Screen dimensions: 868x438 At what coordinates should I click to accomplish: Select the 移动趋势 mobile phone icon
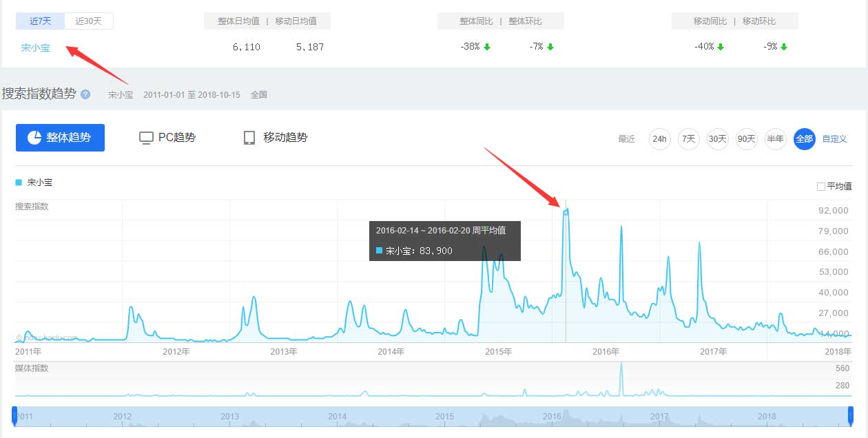pyautogui.click(x=249, y=138)
